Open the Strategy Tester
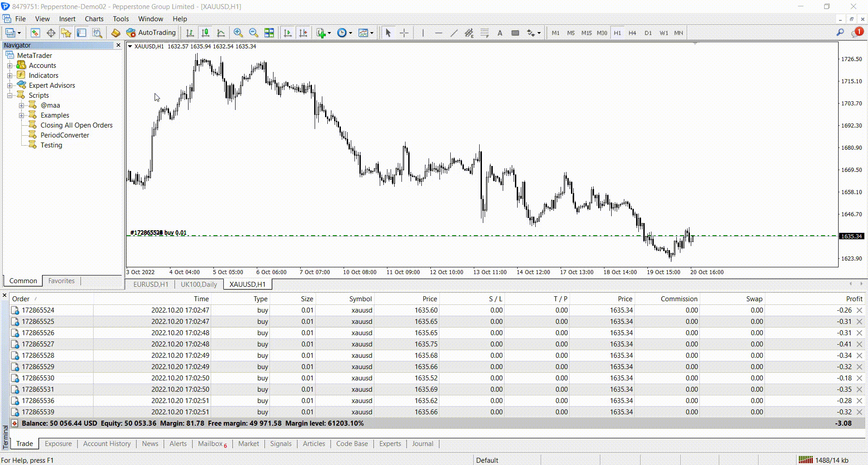 (97, 33)
